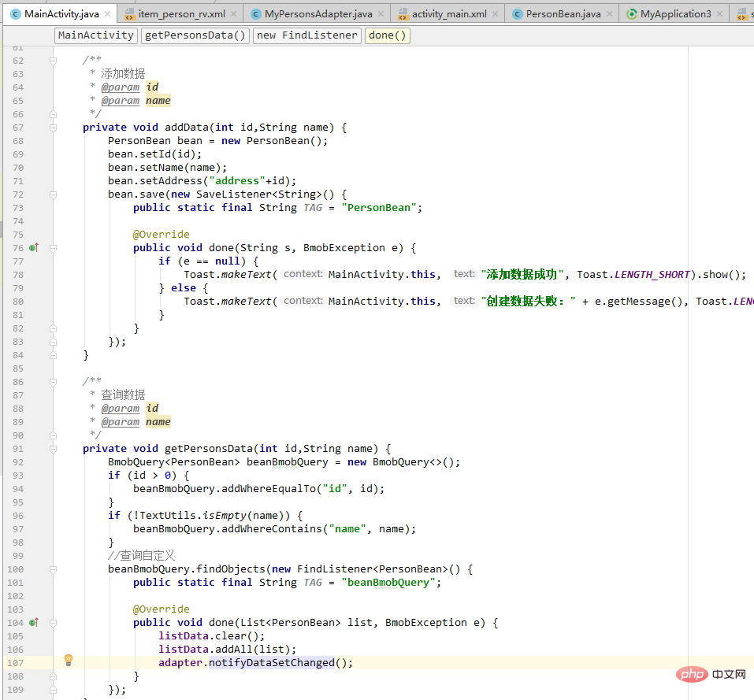Close the MyPersonsAdapter.java tab
The height and width of the screenshot is (700, 754).
(381, 14)
